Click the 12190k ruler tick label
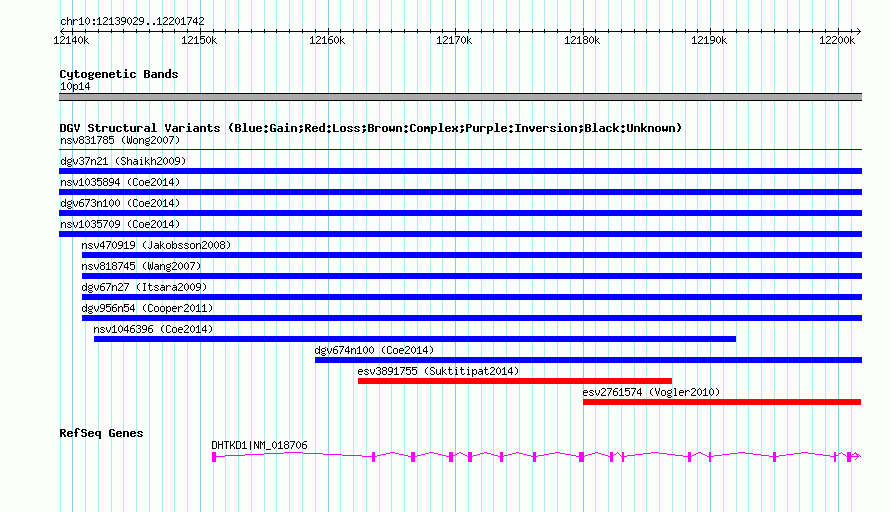 pyautogui.click(x=709, y=40)
